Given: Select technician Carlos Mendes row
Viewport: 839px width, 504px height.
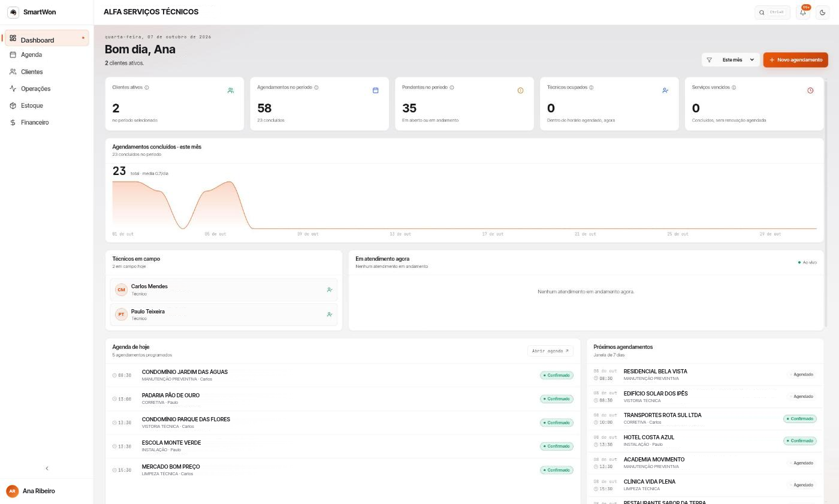Looking at the screenshot, I should (224, 289).
